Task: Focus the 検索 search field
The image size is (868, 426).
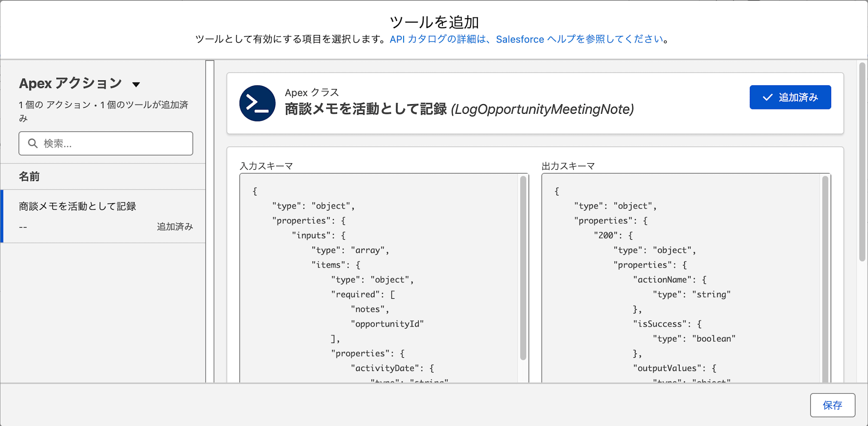Action: 106,143
